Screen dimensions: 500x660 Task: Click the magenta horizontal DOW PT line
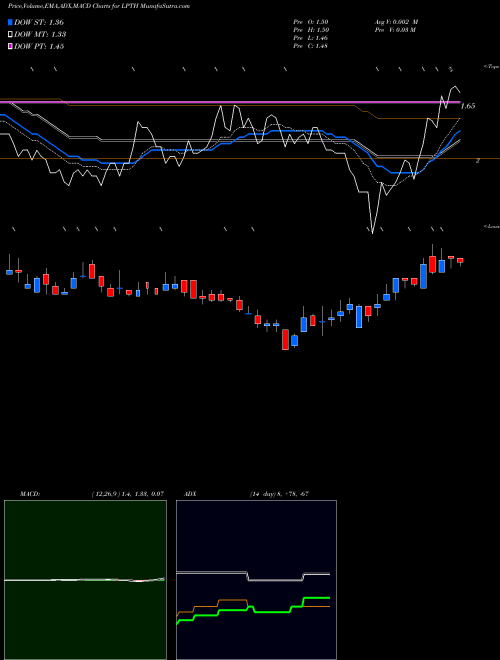[x=230, y=102]
